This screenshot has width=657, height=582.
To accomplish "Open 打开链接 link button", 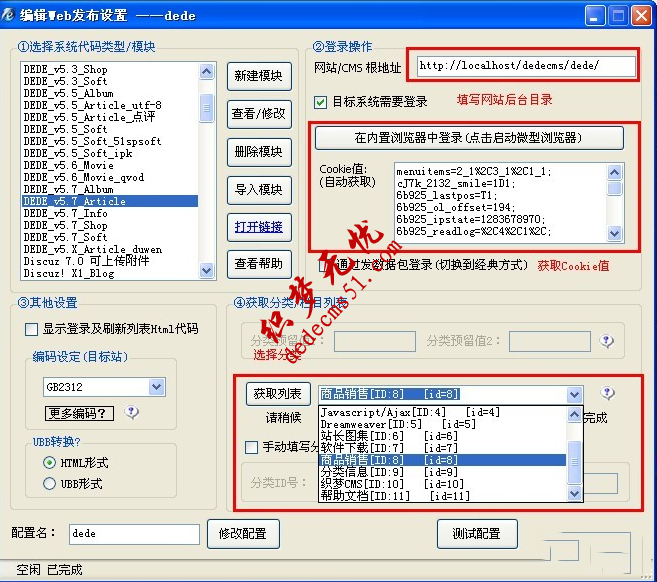I will [x=259, y=227].
